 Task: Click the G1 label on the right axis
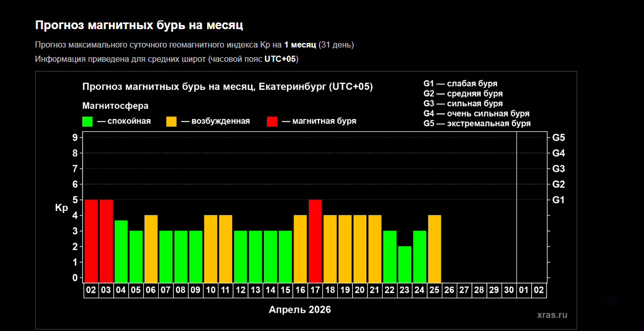pos(559,200)
